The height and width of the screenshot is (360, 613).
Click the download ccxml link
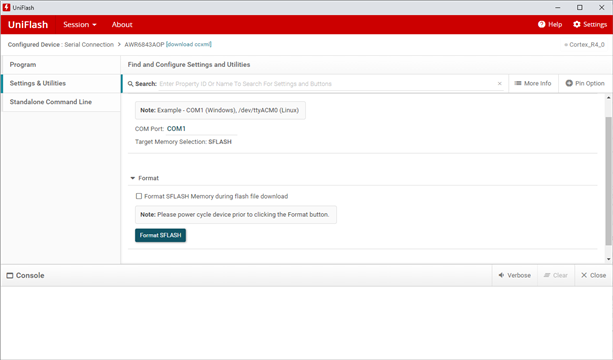tap(189, 44)
